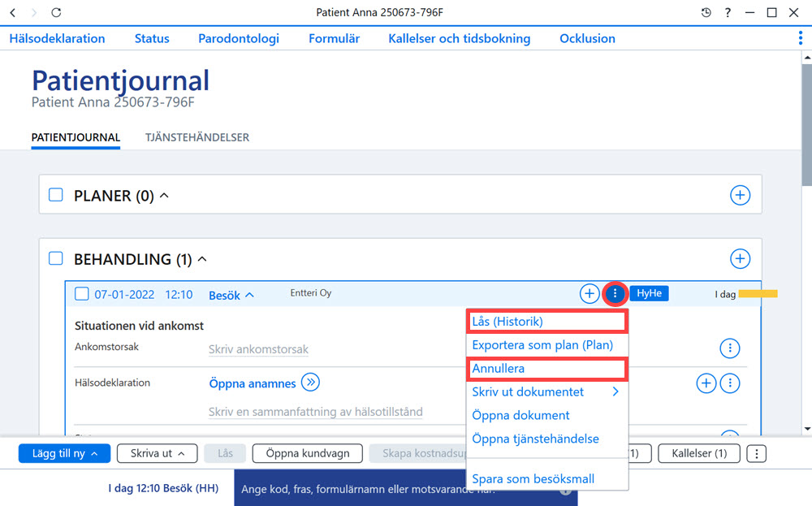Open the history clock icon

point(706,12)
